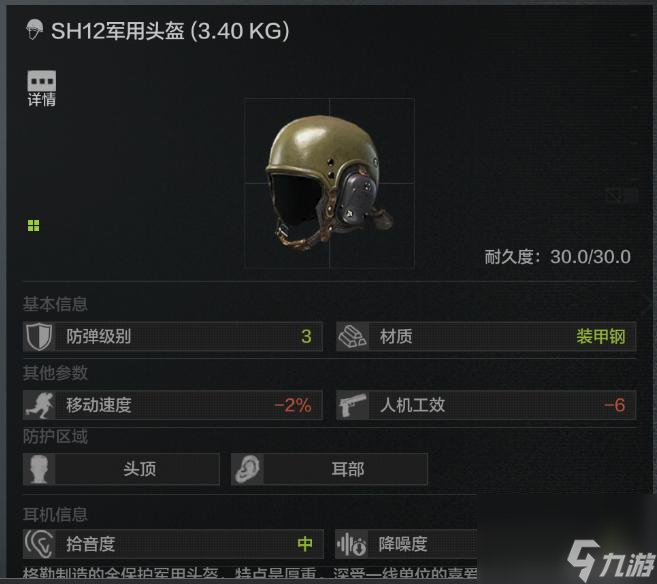Click the 降噪度 noise reduction icon

(352, 544)
